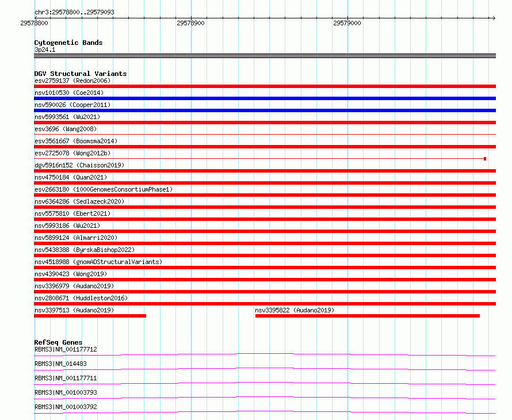The height and width of the screenshot is (420, 512).
Task: Click the thin red line for esv3696
Action: (265, 134)
